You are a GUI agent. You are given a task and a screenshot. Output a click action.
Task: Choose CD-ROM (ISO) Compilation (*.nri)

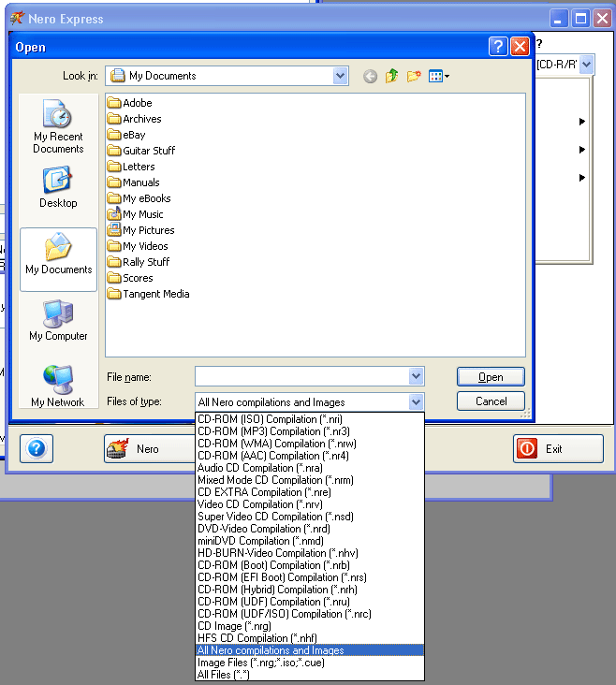pos(310,419)
